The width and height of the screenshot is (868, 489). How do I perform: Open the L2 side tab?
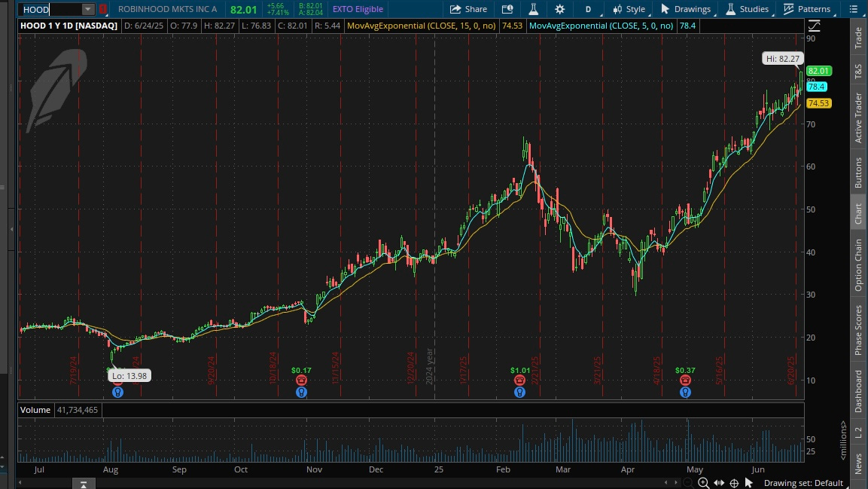tap(858, 432)
